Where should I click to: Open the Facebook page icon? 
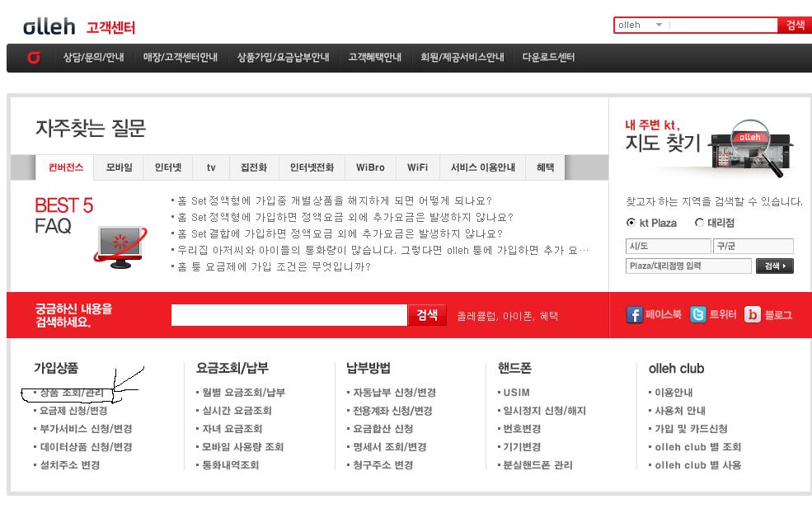[x=634, y=314]
